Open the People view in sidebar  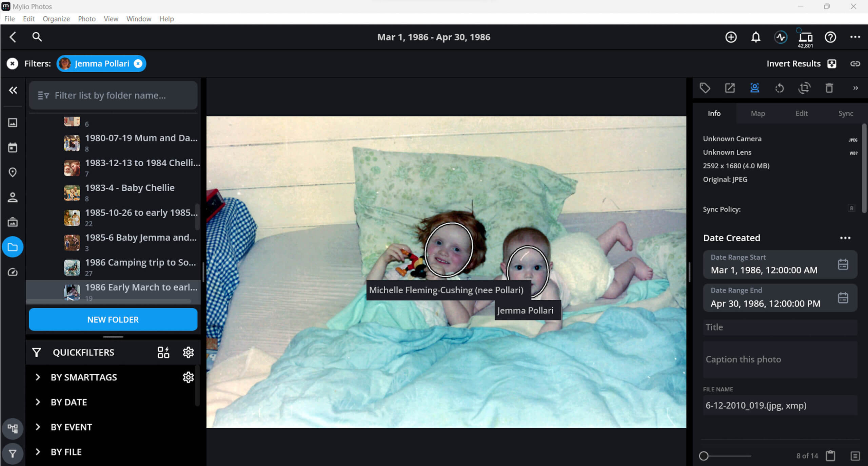(x=13, y=197)
